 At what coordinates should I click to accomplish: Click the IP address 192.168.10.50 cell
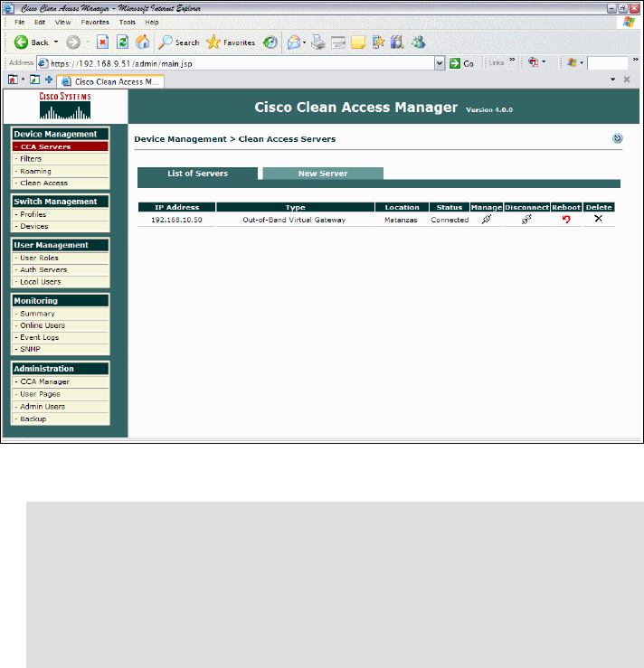(176, 220)
